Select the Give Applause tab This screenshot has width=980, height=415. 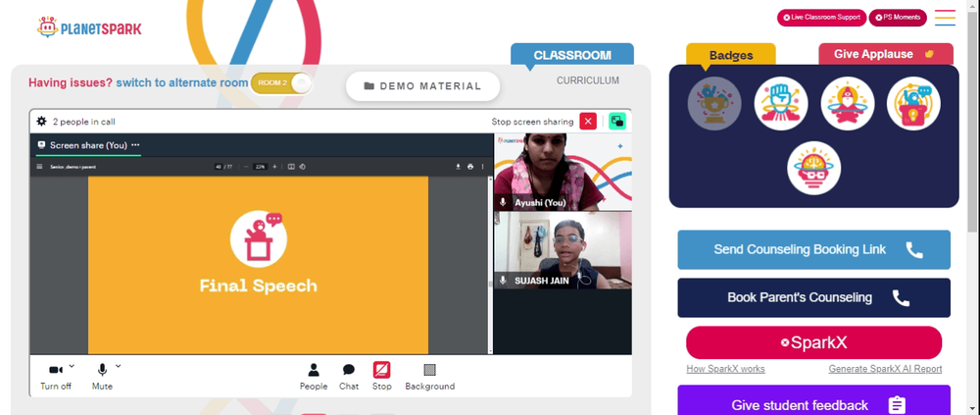[886, 55]
